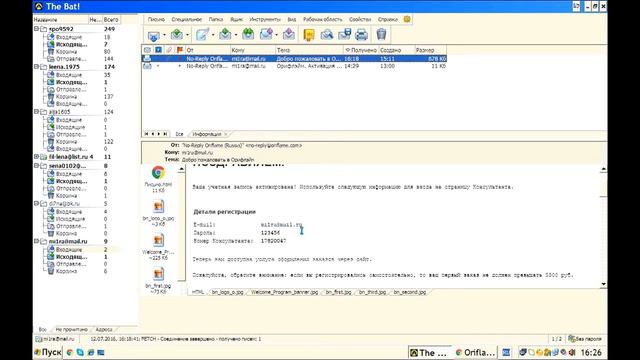Screen dimensions: 640x360
Task: Open the dropdown arrow beside the send mail icon
Action: pyautogui.click(x=187, y=35)
